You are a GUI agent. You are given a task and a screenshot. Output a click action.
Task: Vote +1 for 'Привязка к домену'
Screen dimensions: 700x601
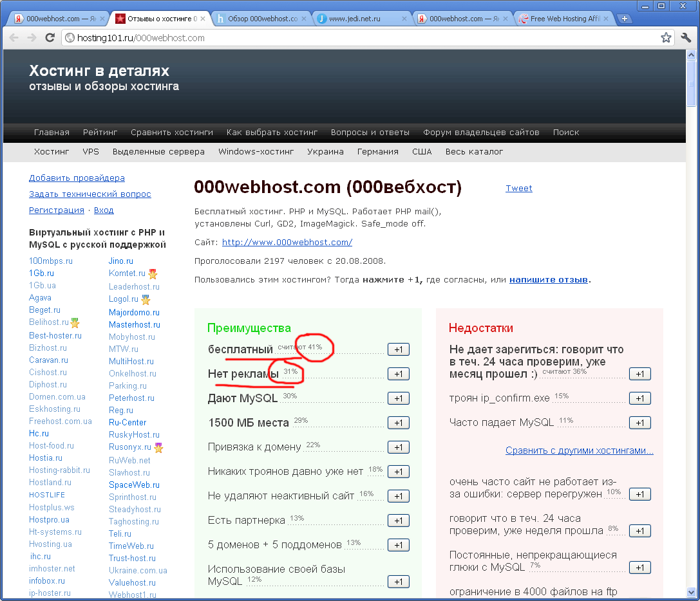pyautogui.click(x=399, y=447)
